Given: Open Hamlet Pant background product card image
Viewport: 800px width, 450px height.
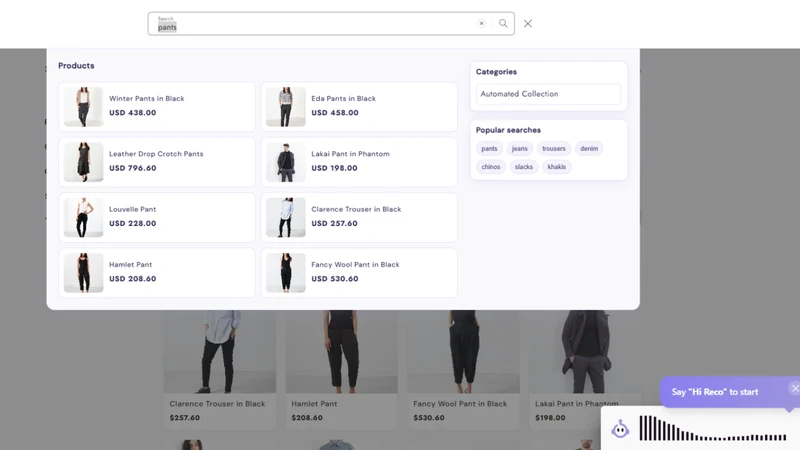Looking at the screenshot, I should (x=341, y=352).
